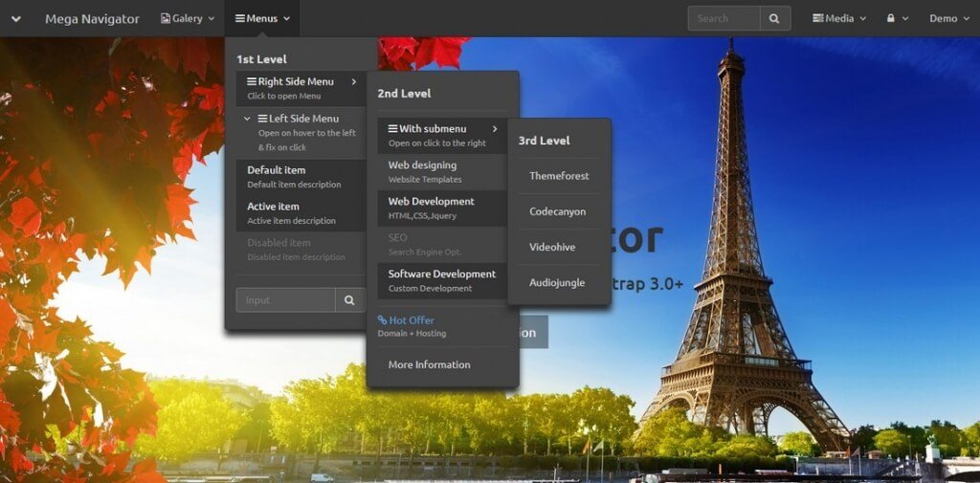This screenshot has width=980, height=483.
Task: Click the lock icon in navbar
Action: tap(891, 18)
